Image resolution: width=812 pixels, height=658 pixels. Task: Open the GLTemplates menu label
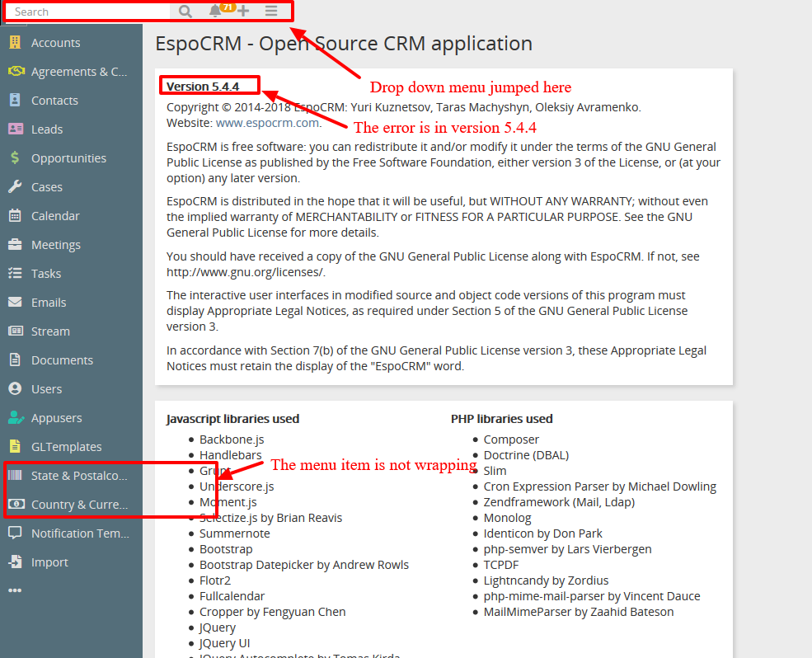pos(66,447)
